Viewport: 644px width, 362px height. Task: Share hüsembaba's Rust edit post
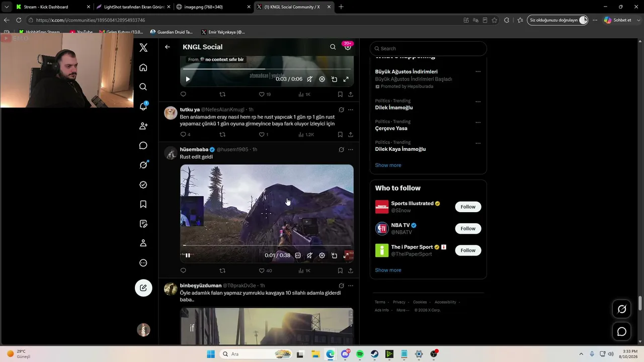[350, 270]
